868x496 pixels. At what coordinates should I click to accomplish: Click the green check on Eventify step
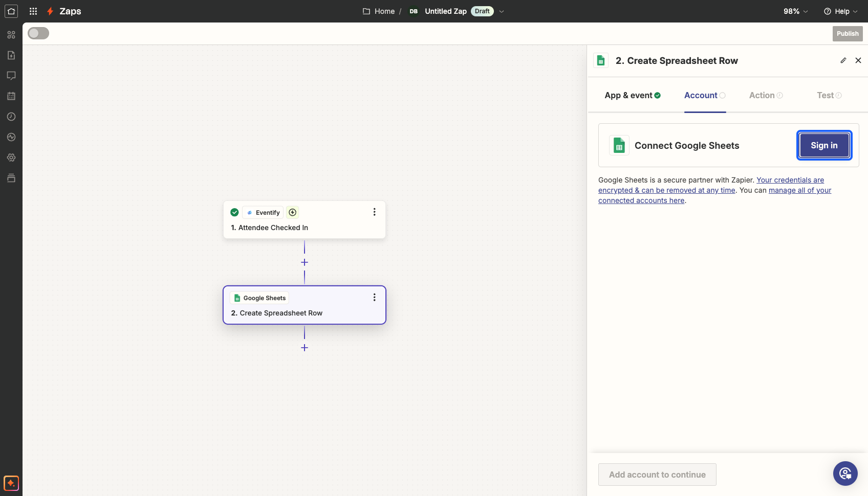click(x=234, y=212)
